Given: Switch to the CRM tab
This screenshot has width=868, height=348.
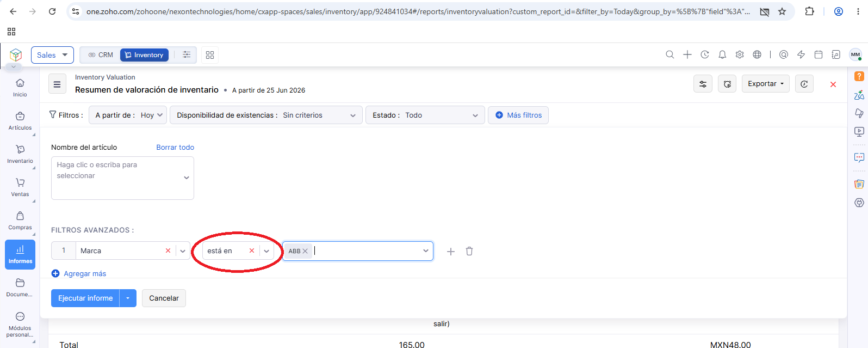Looking at the screenshot, I should pyautogui.click(x=101, y=55).
